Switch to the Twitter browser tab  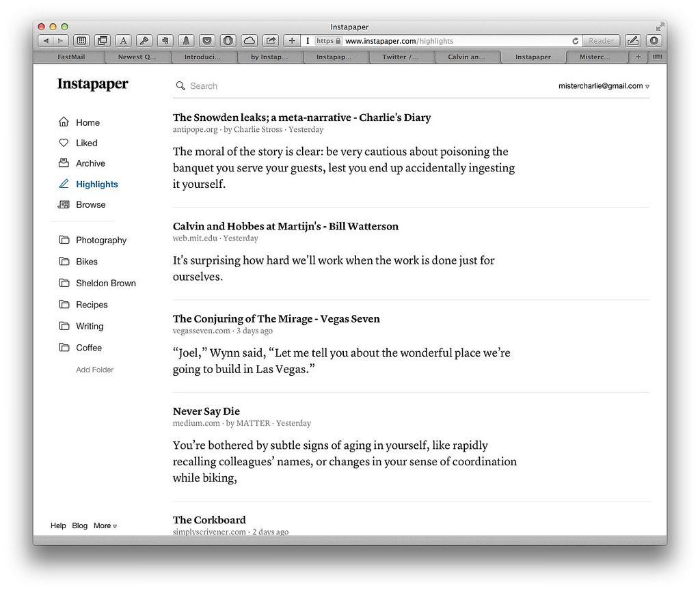pyautogui.click(x=400, y=57)
